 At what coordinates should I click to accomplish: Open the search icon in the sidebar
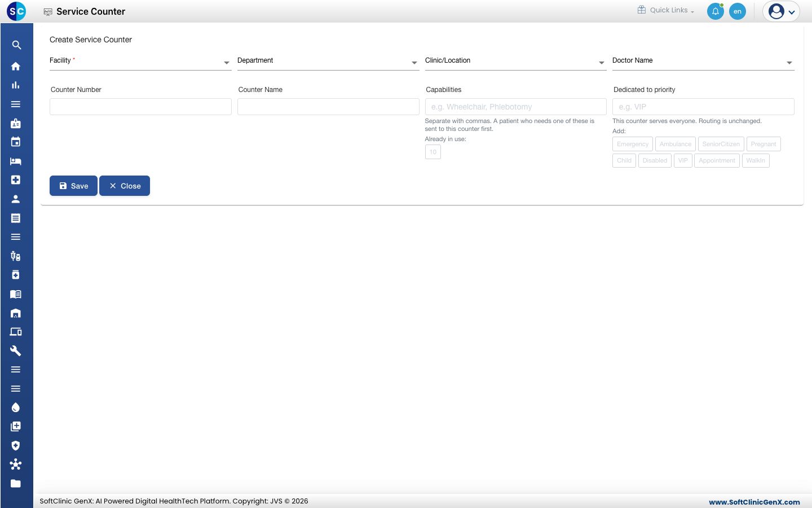tap(16, 45)
